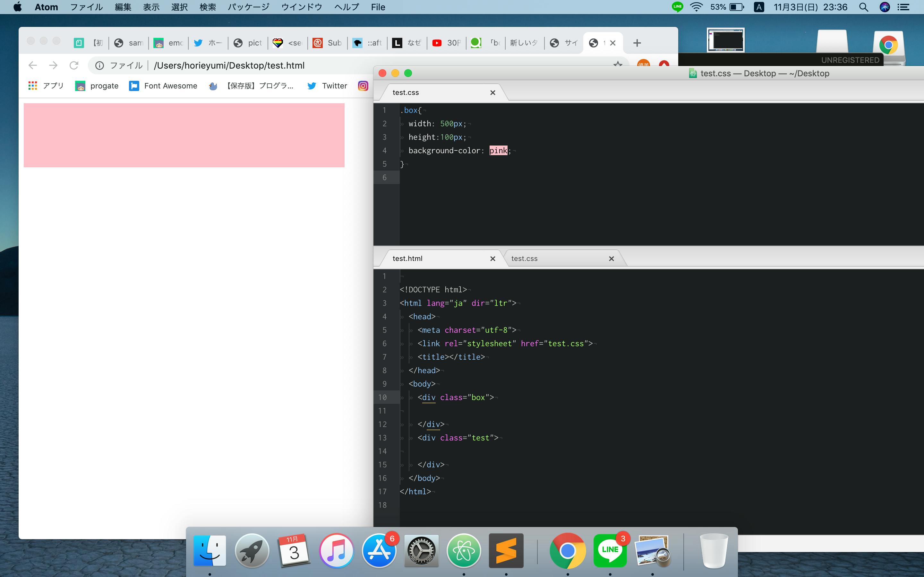The width and height of the screenshot is (924, 577).
Task: Open a new Chrome tab with plus icon
Action: (x=637, y=43)
